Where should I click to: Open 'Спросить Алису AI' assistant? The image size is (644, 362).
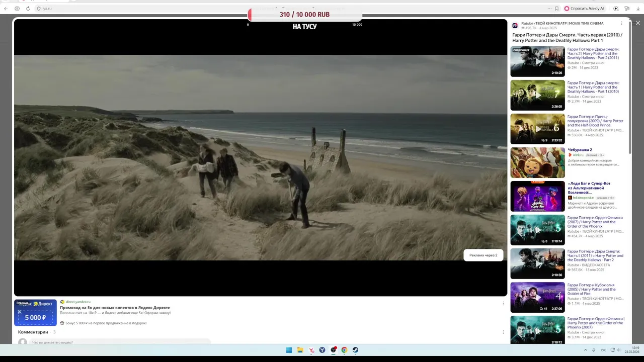tap(584, 9)
